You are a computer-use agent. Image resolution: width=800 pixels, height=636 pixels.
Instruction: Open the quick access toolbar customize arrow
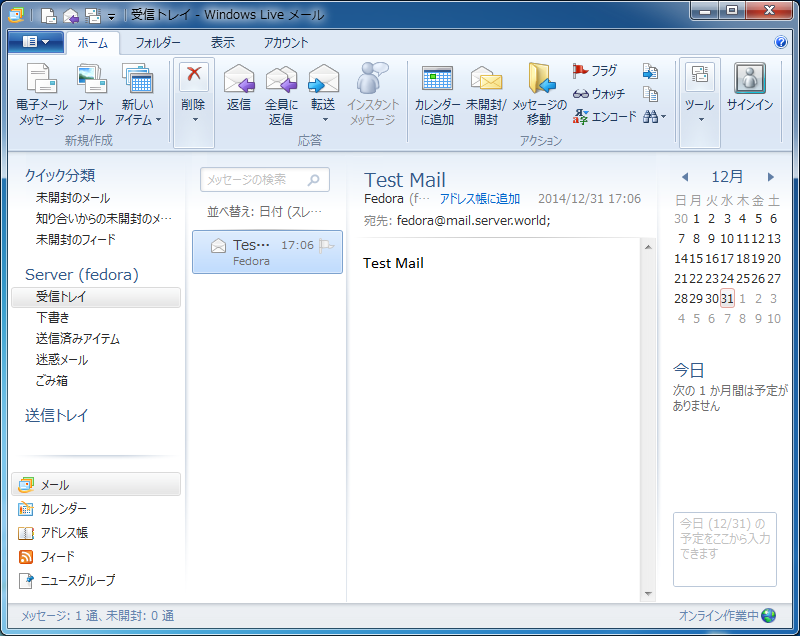click(112, 17)
